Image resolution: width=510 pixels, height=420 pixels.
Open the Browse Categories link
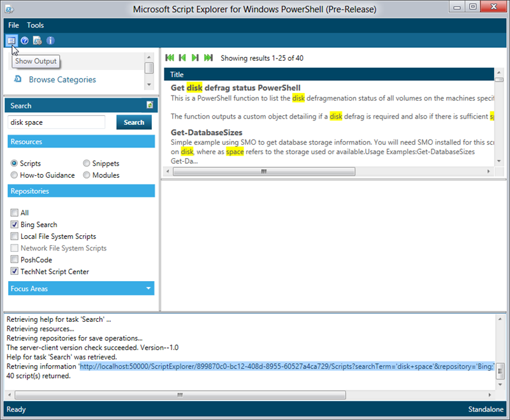pos(62,79)
